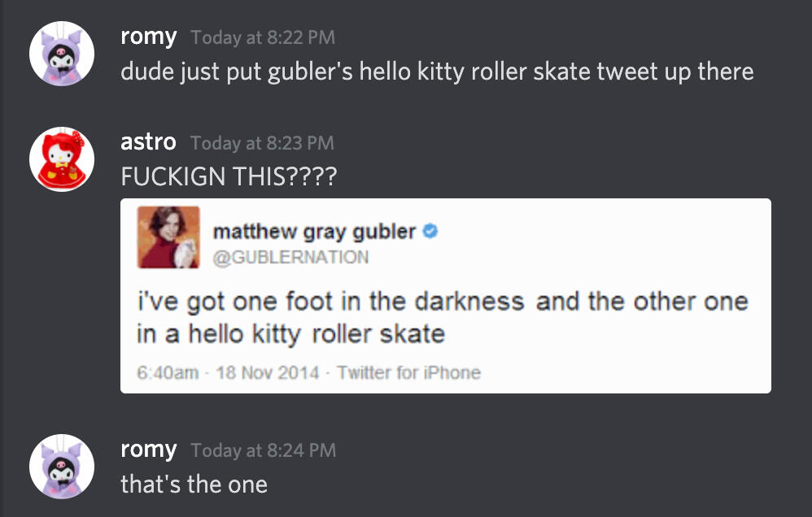
Task: Click the "Today at 8:24 PM" timestamp
Action: click(x=262, y=450)
